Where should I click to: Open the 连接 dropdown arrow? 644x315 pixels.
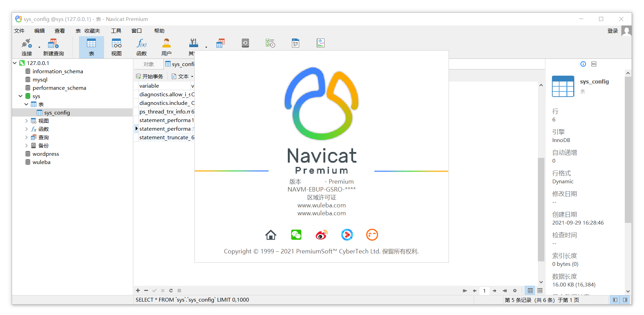(x=39, y=47)
